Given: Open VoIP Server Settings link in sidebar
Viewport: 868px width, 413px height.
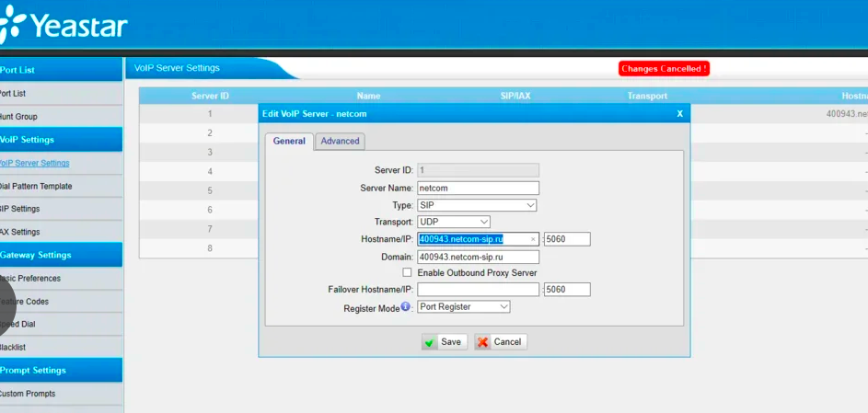Looking at the screenshot, I should click(x=34, y=163).
